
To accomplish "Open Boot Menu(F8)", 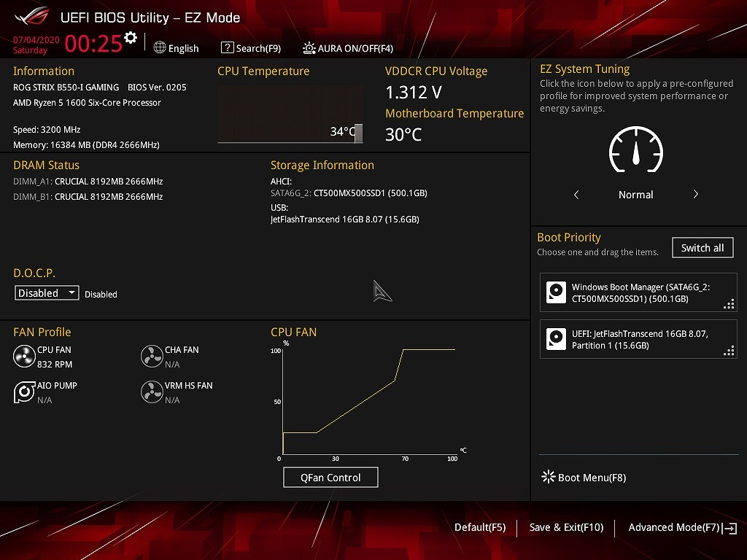I will [x=584, y=477].
